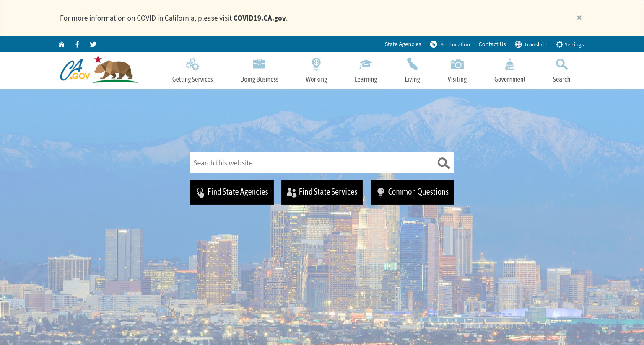Open the State Agencies link
This screenshot has width=644, height=345.
(403, 44)
